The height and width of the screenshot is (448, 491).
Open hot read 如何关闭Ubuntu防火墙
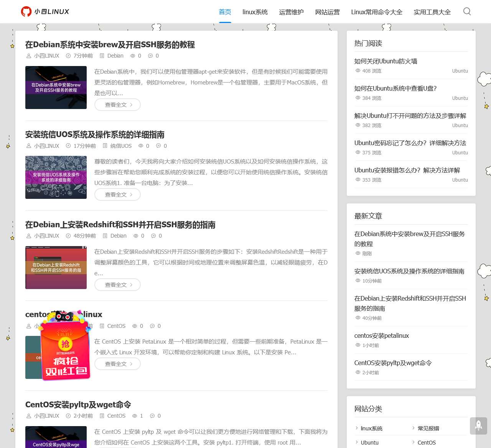coord(386,61)
